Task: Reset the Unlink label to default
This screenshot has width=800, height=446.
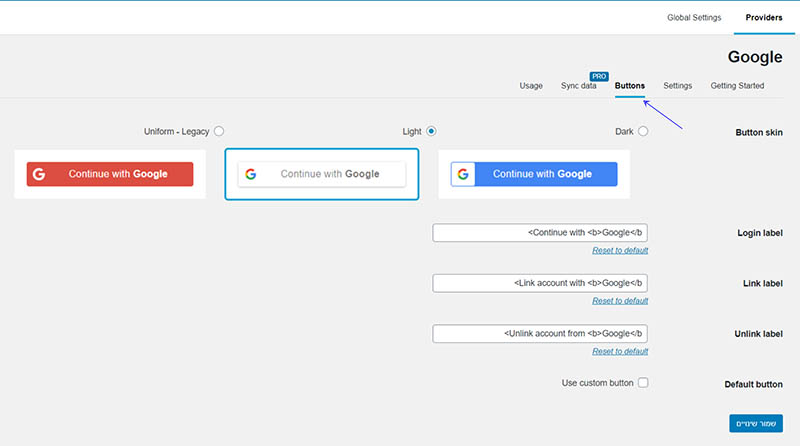Action: 620,352
